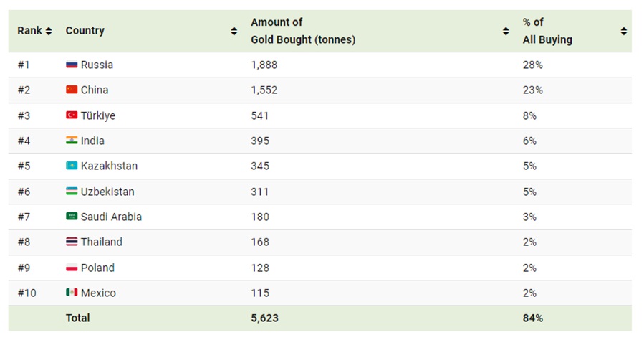Click the Russia flag icon

tap(72, 65)
